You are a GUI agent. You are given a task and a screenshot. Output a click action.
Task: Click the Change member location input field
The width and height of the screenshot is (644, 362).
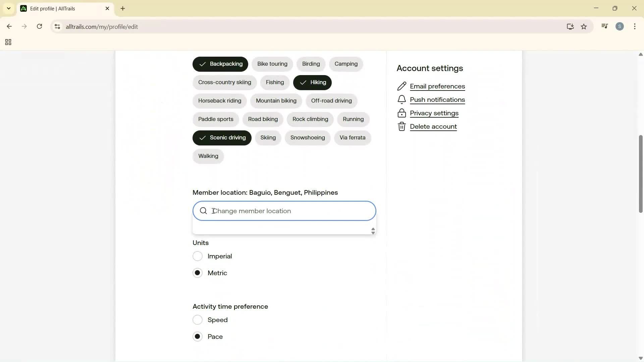point(284,211)
